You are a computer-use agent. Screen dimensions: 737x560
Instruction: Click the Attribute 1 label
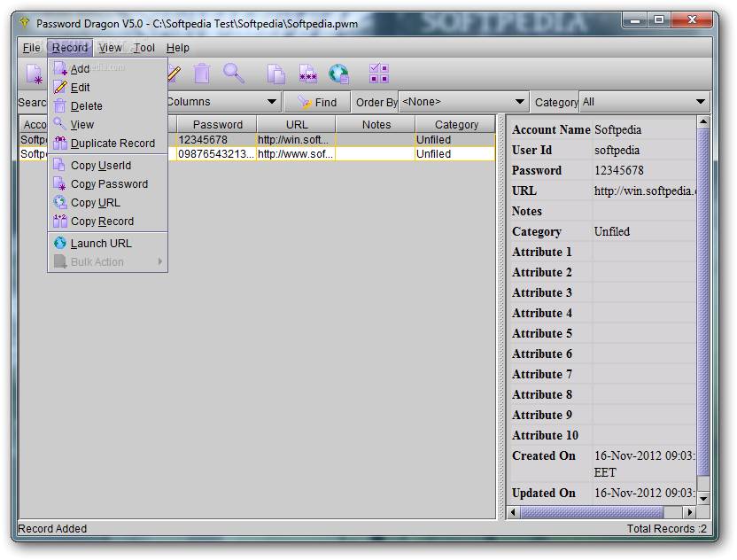pos(542,252)
